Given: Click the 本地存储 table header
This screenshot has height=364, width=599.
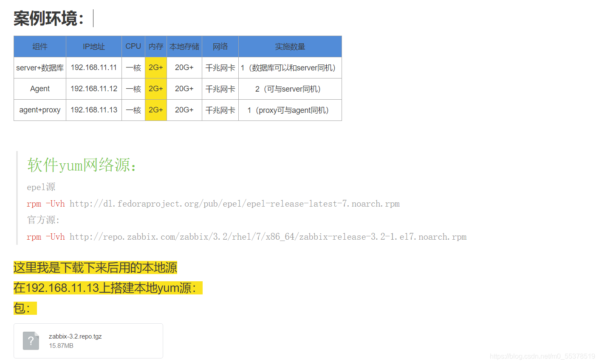Looking at the screenshot, I should tap(184, 47).
